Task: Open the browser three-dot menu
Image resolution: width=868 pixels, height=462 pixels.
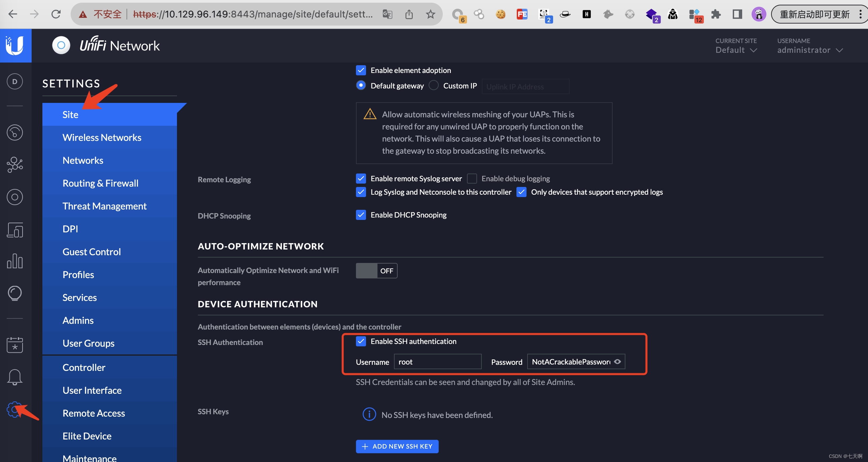Action: click(x=860, y=14)
